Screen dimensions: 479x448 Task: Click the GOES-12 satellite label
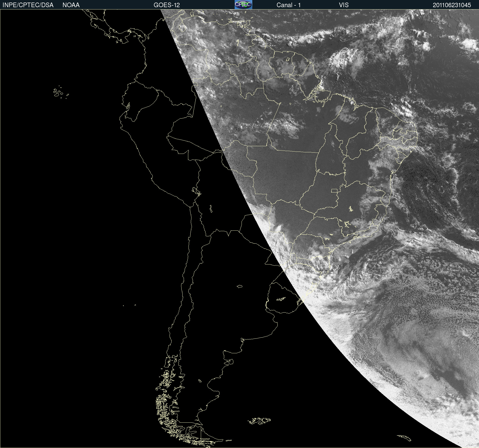(167, 5)
